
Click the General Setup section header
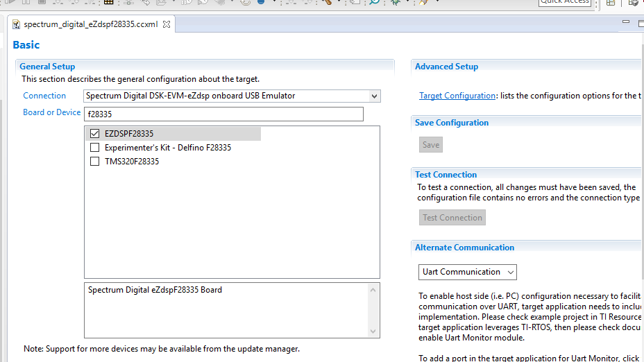47,67
